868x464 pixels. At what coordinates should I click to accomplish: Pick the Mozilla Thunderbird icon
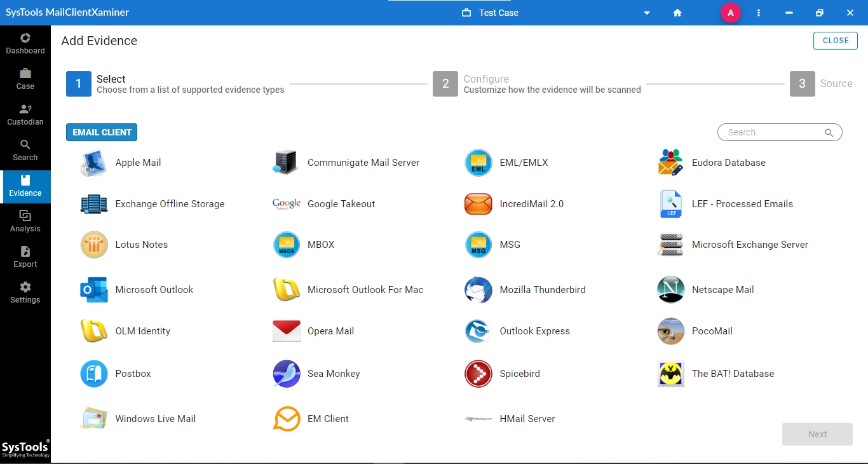pyautogui.click(x=478, y=290)
